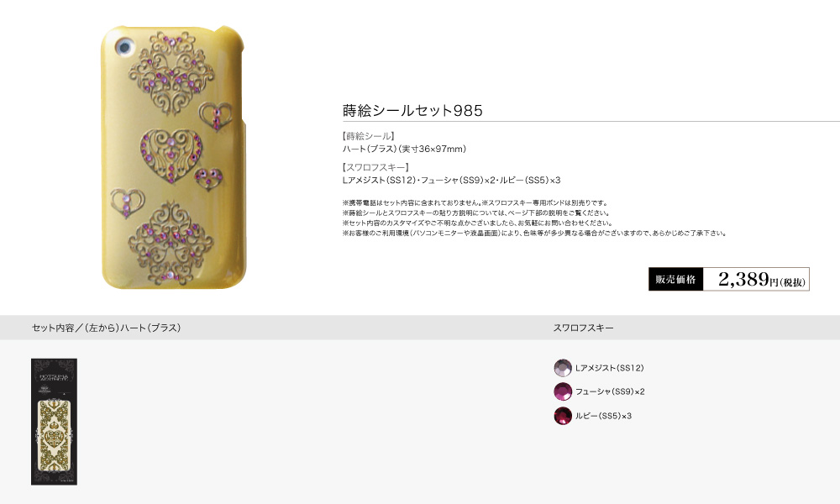Click the ルビー(SS5)×3 text label
Image resolution: width=840 pixels, height=504 pixels.
pos(604,416)
